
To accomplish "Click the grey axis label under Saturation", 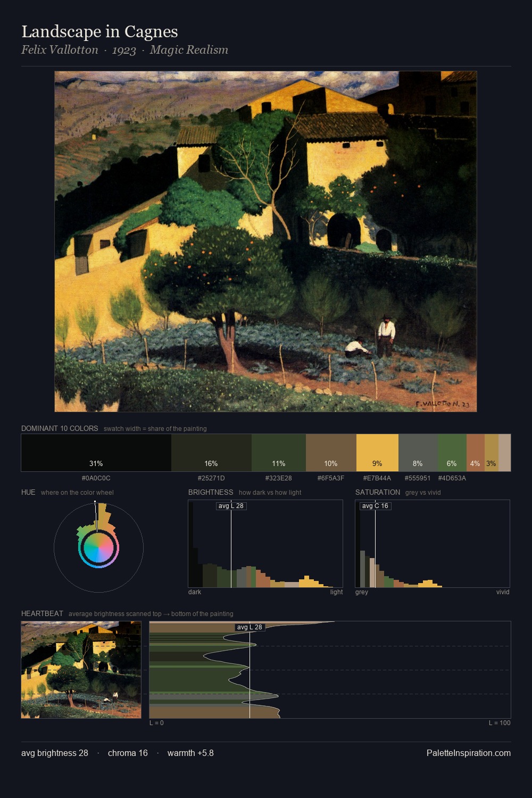I will (362, 592).
